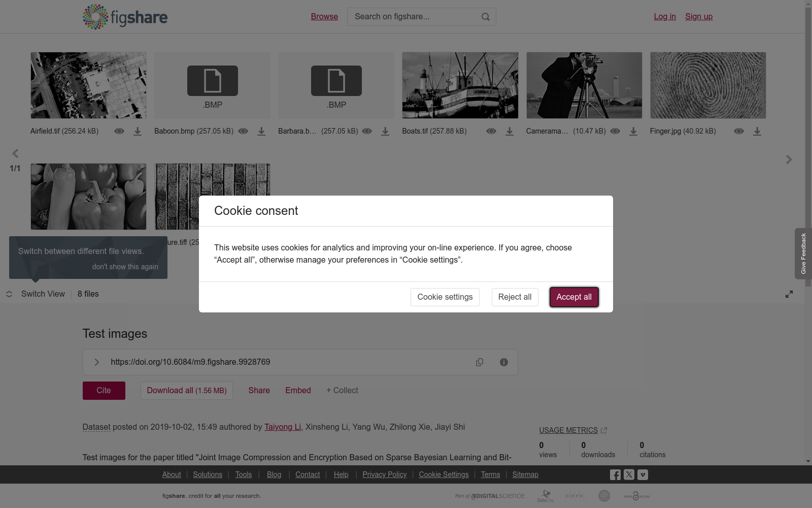Open footer Blog link

point(274,474)
